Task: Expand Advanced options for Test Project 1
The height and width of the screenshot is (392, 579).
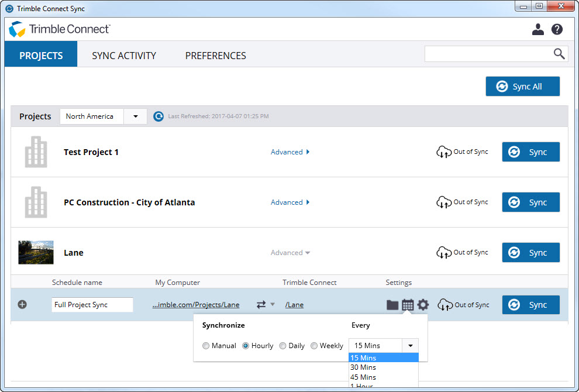Action: [x=290, y=152]
